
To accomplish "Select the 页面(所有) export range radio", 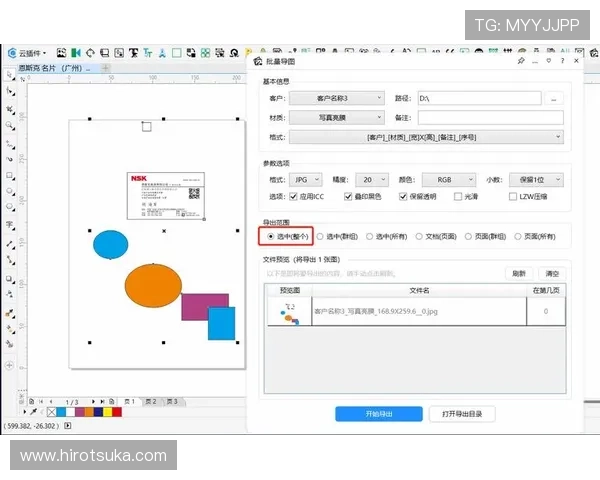I will point(518,237).
